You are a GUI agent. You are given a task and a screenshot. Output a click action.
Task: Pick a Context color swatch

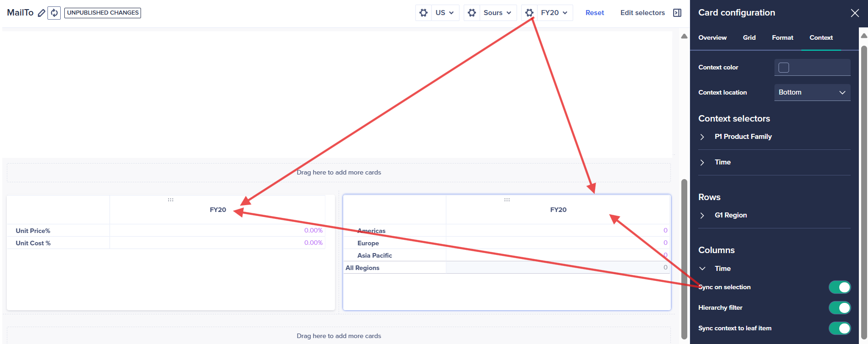click(x=784, y=68)
